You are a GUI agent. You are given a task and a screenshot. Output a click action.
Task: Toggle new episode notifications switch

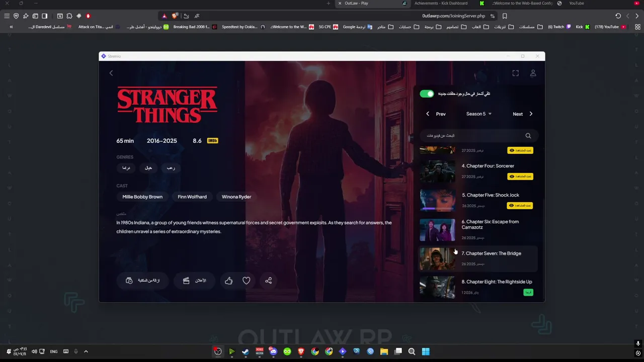coord(427,94)
